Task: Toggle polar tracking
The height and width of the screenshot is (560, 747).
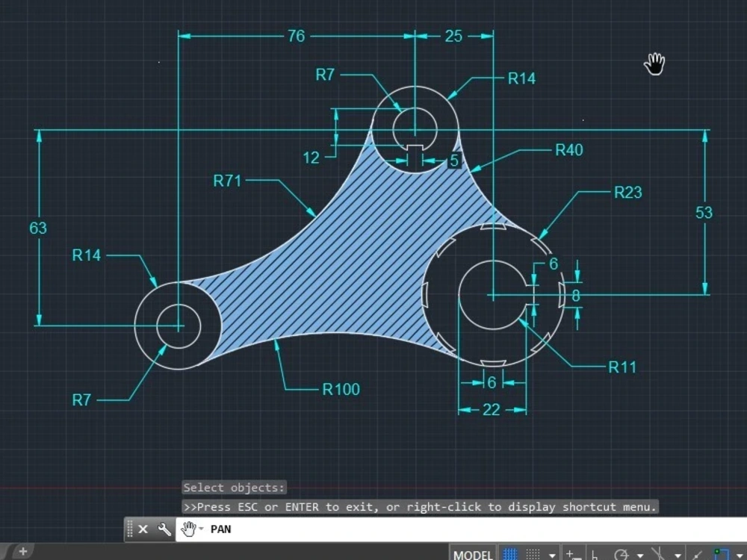Action: (x=622, y=554)
